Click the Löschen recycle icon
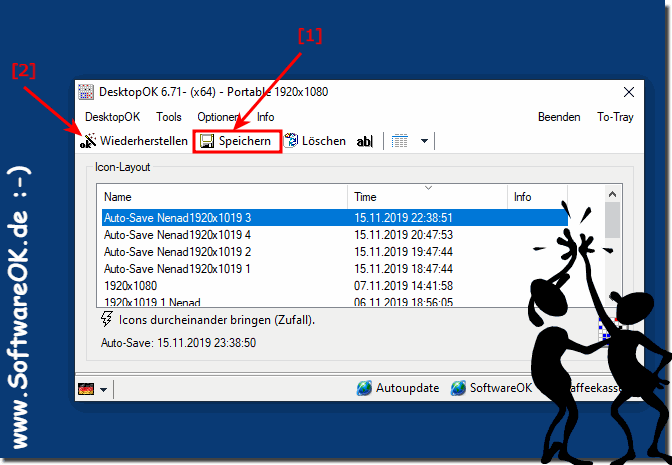672x465 pixels. [x=291, y=140]
